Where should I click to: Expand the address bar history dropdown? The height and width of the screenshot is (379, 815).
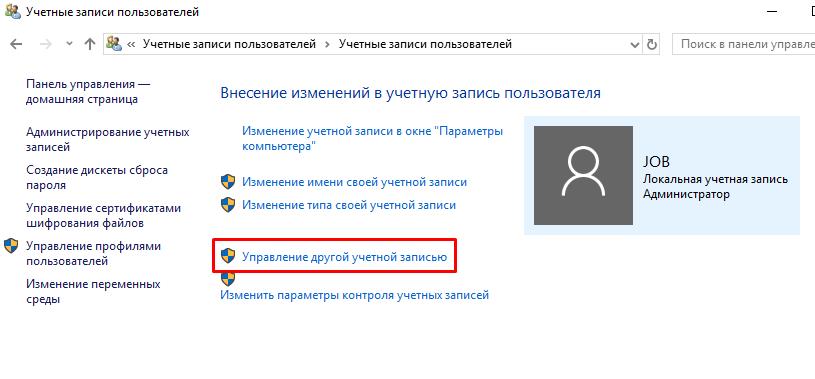(635, 44)
